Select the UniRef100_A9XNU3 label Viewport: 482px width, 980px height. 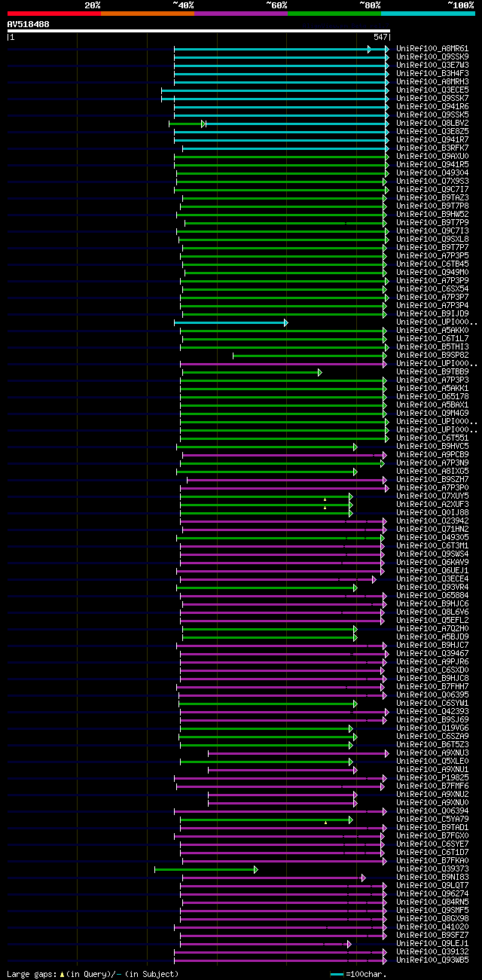[x=433, y=753]
